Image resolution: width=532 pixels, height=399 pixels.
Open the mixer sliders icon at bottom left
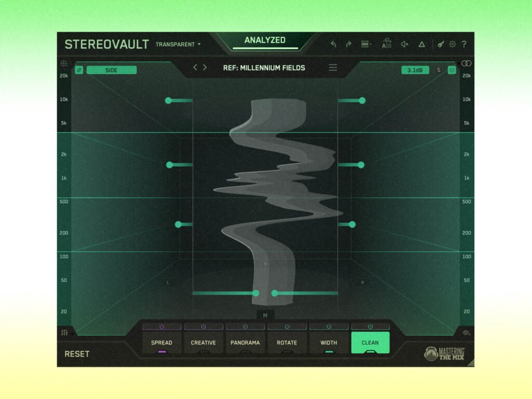pyautogui.click(x=64, y=332)
